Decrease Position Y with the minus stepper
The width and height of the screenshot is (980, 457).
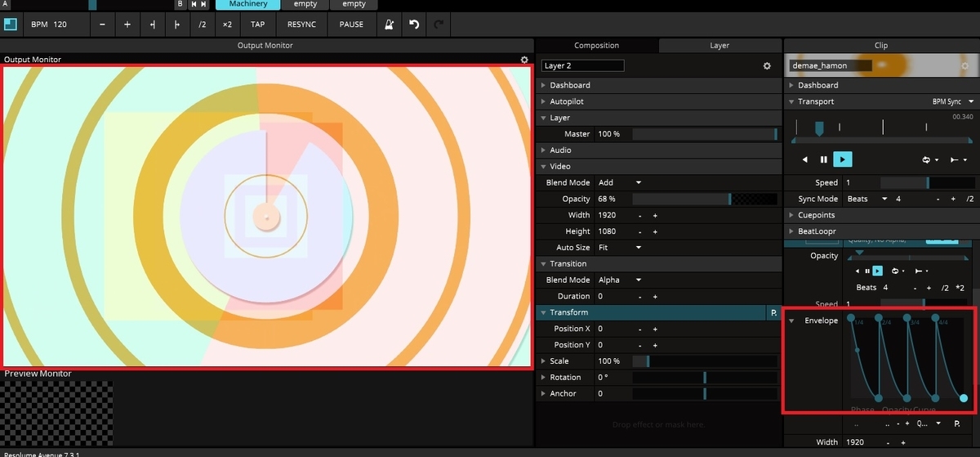tap(640, 345)
